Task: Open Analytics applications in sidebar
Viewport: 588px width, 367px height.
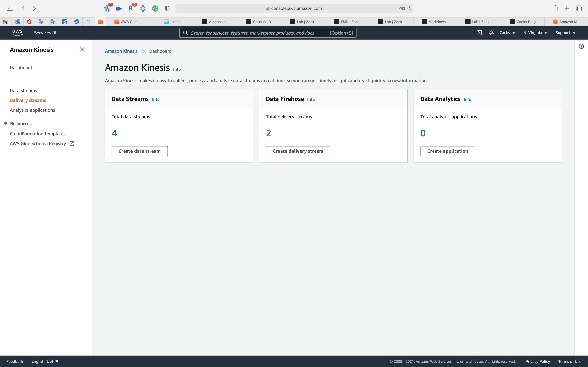Action: click(x=32, y=110)
